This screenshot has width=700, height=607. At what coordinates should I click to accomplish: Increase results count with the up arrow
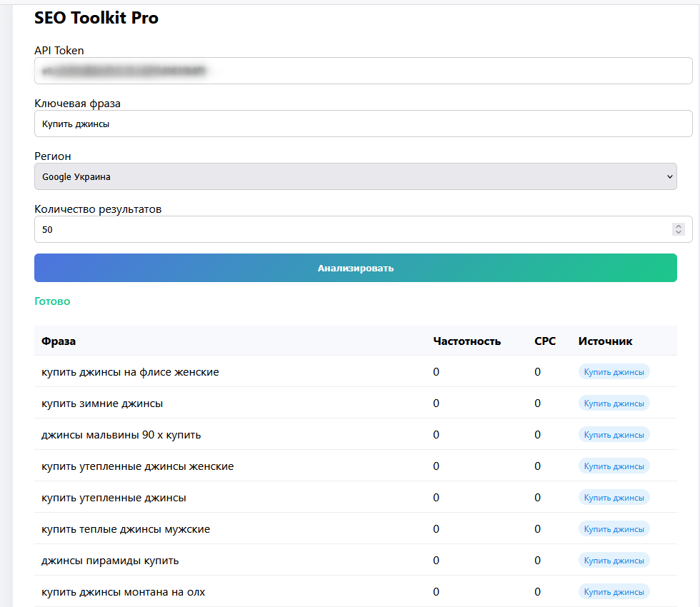679,226
